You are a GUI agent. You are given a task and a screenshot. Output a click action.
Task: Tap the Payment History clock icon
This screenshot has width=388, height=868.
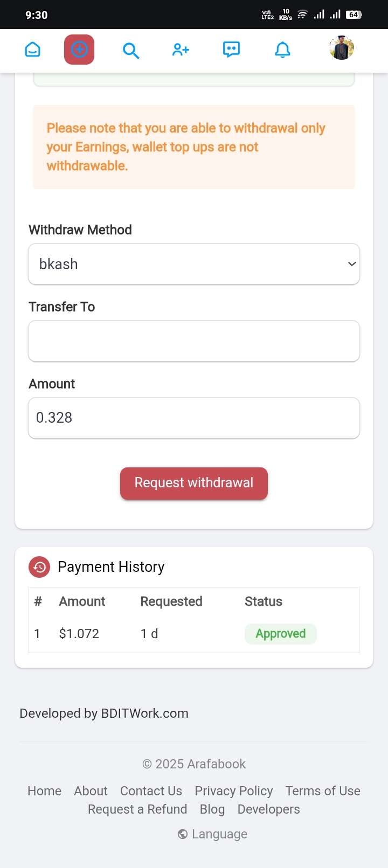[39, 567]
